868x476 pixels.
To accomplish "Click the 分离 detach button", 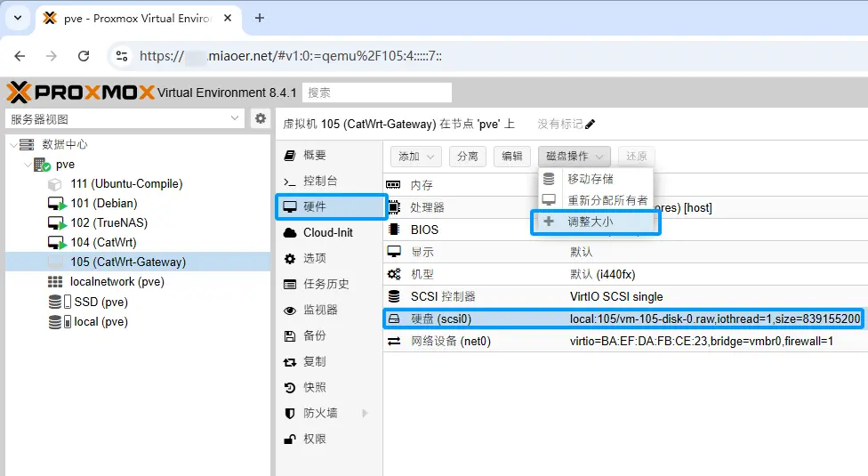I will tap(467, 157).
